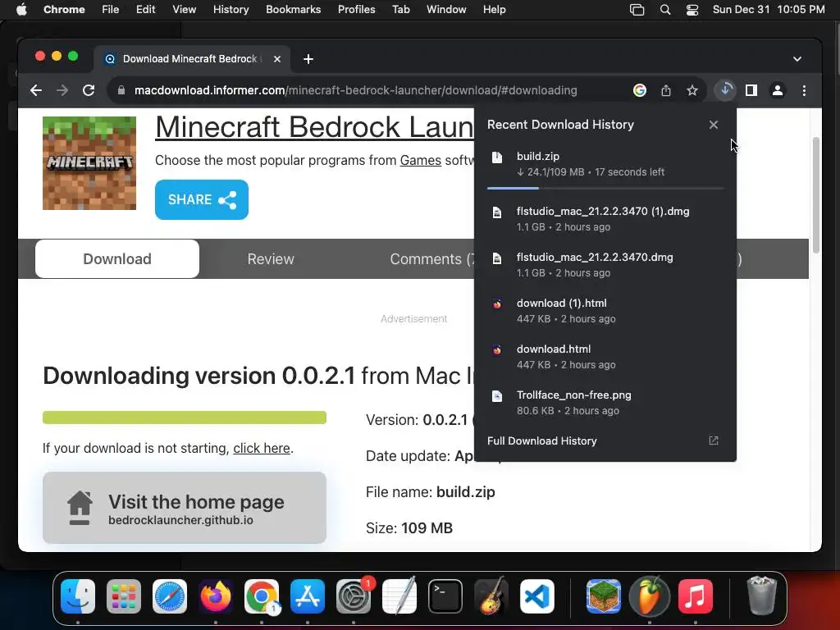
Task: Launch Safari from the dock
Action: coord(170,596)
